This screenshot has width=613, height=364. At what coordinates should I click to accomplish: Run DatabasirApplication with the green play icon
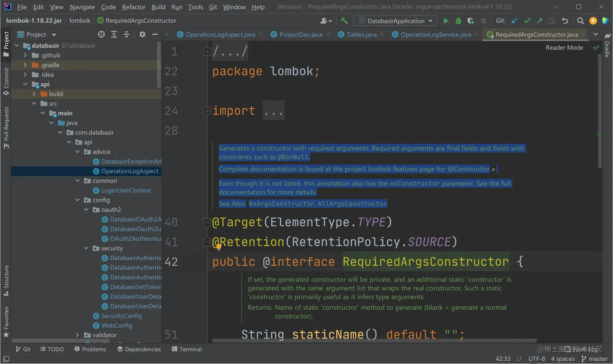[x=446, y=21]
